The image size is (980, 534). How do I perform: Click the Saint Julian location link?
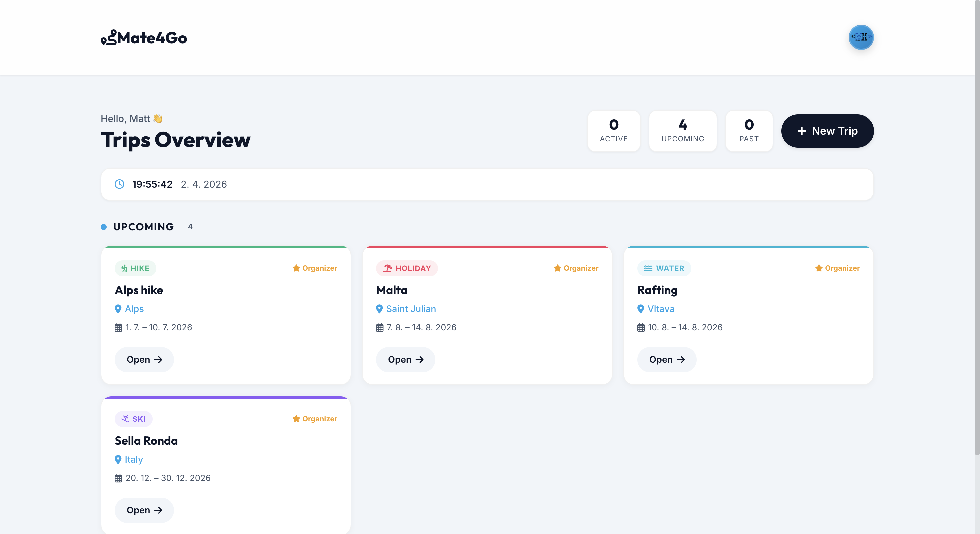(411, 309)
